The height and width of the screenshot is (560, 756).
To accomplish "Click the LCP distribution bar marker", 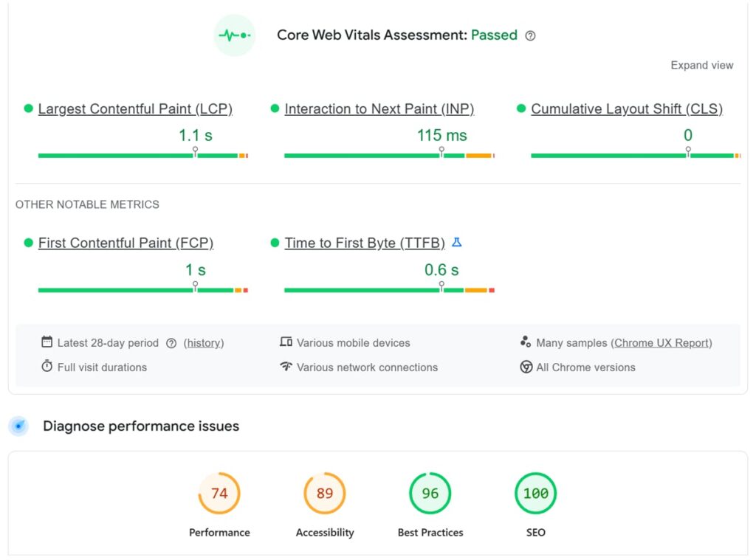I will [x=195, y=152].
